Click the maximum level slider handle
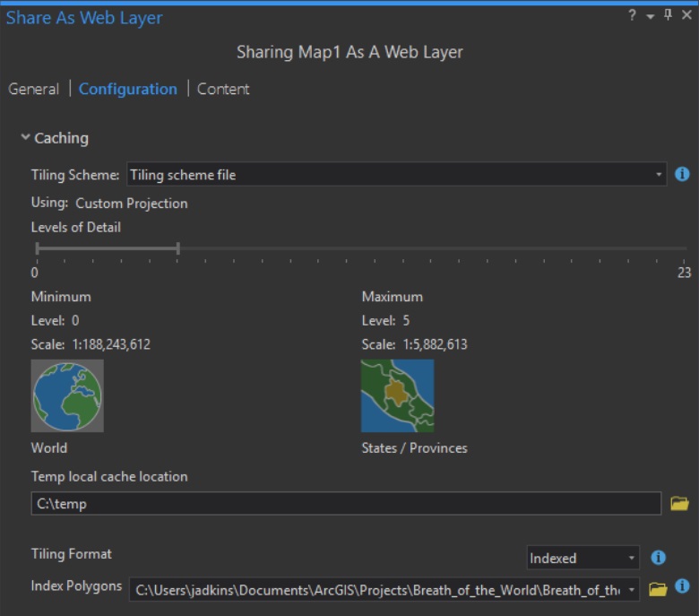 (x=178, y=248)
